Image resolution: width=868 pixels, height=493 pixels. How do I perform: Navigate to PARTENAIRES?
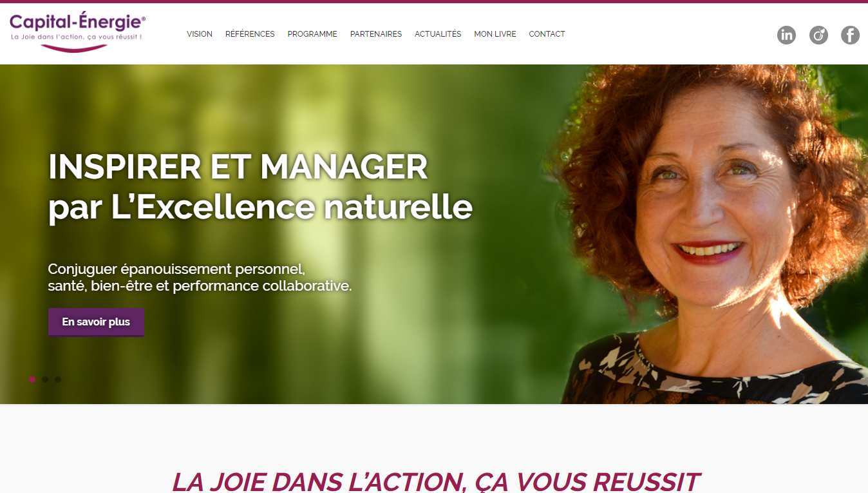click(376, 34)
